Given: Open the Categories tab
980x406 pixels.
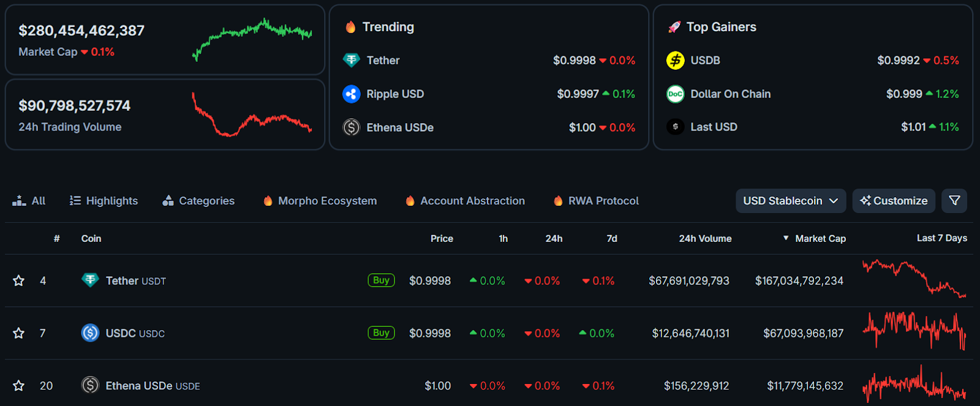Looking at the screenshot, I should point(198,201).
